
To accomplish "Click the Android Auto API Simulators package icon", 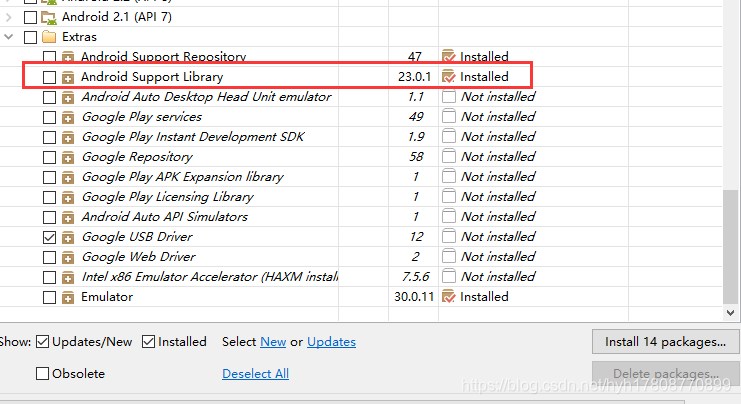I will pos(68,217).
